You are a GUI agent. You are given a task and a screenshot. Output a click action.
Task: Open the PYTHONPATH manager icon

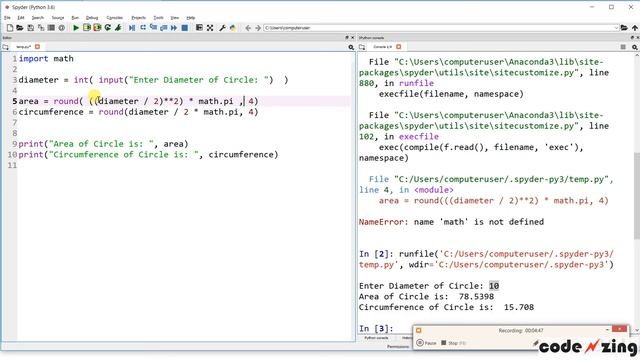(233, 28)
